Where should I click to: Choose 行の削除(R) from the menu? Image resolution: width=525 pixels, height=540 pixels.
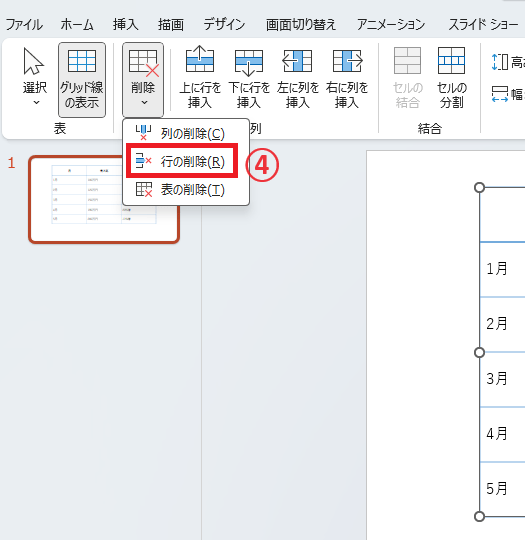(186, 161)
